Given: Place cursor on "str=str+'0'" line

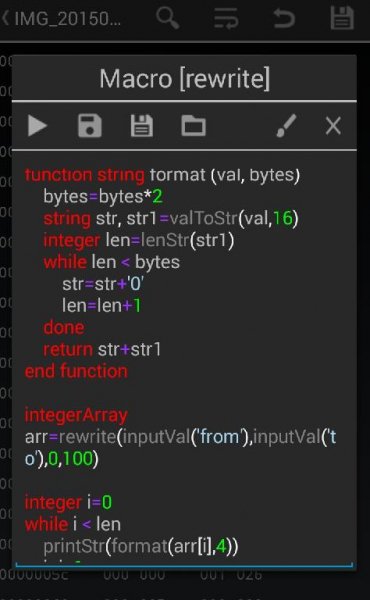Looking at the screenshot, I should (x=103, y=284).
